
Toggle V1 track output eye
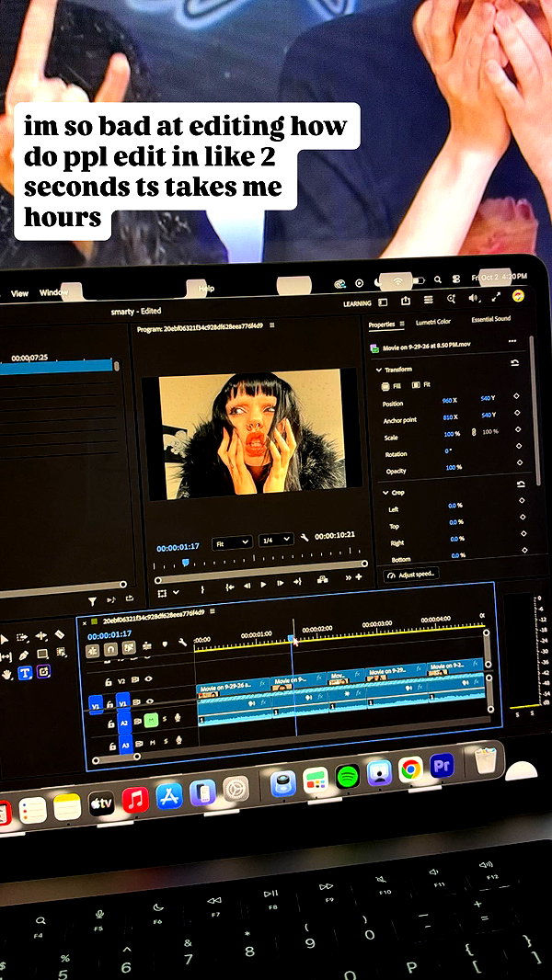pos(149,701)
